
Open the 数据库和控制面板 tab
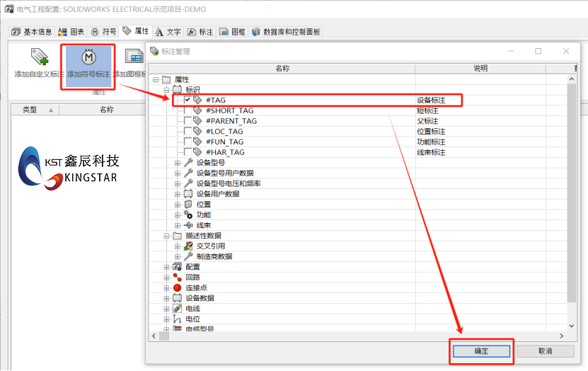coord(285,32)
